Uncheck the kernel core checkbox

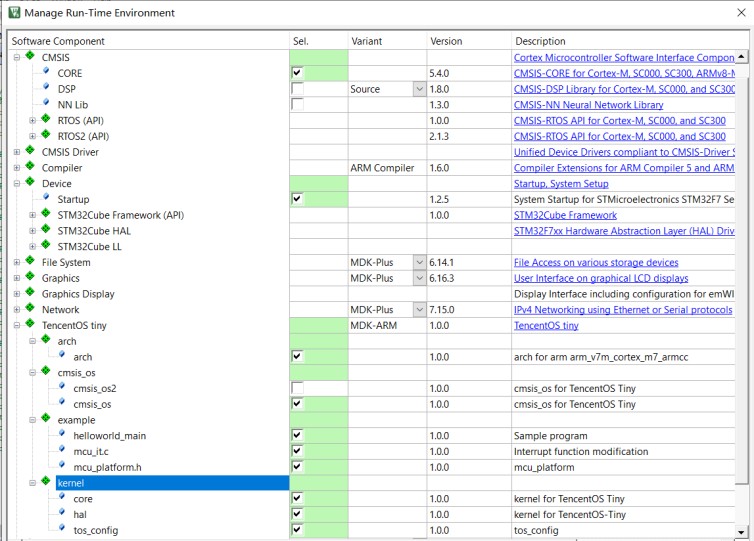pos(297,499)
